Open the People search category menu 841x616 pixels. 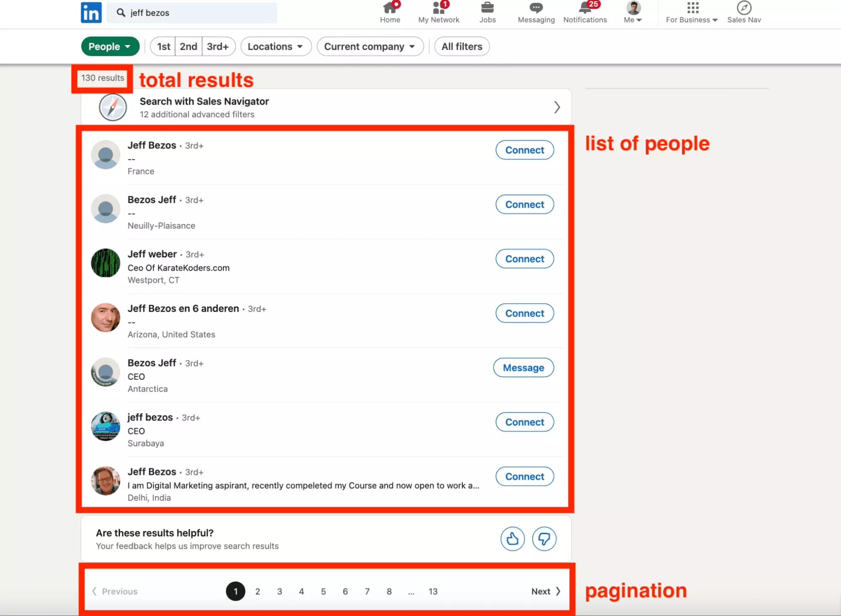tap(110, 46)
